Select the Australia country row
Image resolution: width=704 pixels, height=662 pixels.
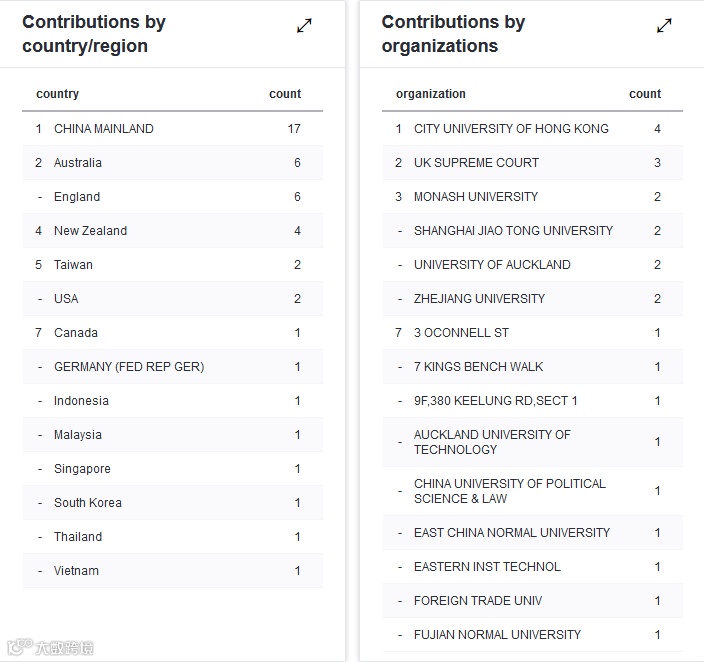pyautogui.click(x=78, y=163)
